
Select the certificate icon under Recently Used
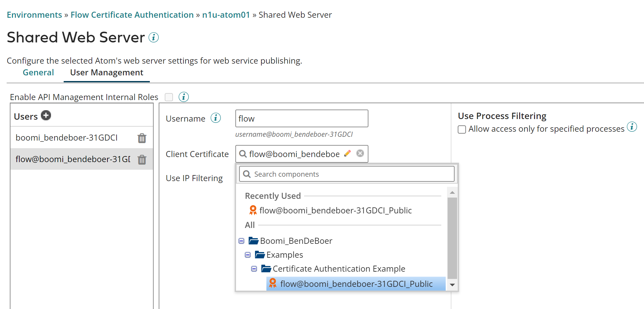click(x=252, y=210)
